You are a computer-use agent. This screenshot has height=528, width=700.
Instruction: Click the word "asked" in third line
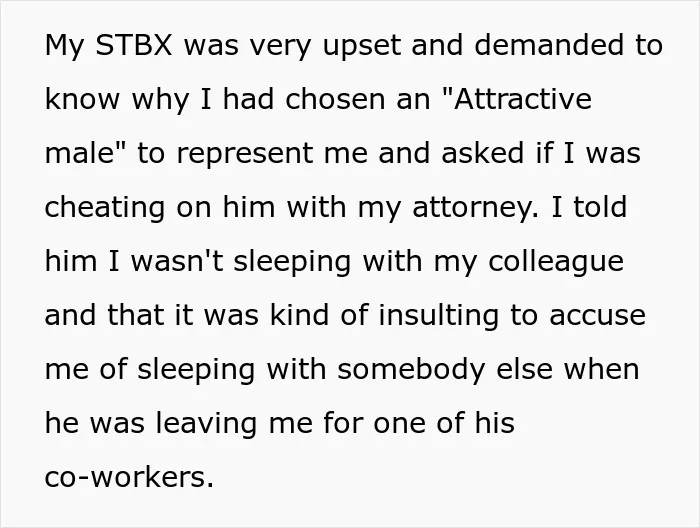[x=482, y=153]
